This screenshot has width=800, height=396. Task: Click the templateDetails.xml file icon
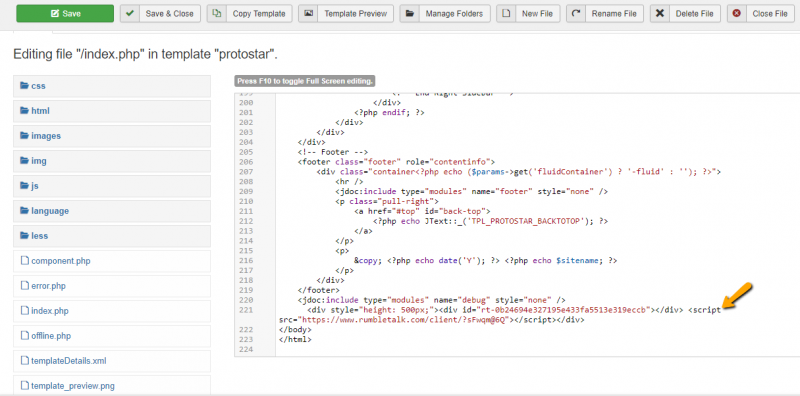coord(24,361)
